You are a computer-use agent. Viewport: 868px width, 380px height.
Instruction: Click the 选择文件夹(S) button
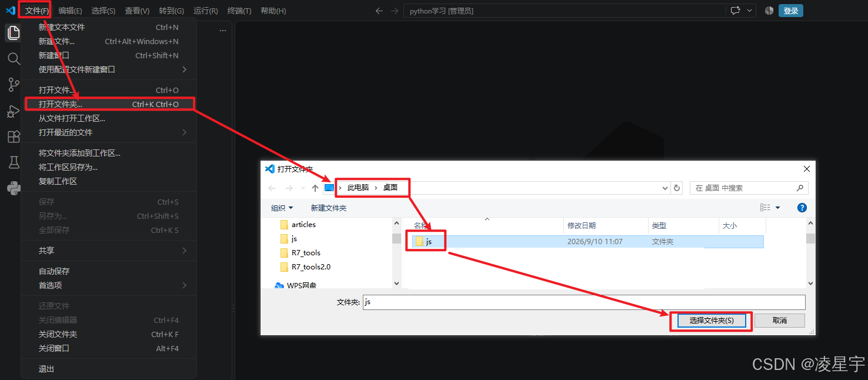[712, 320]
